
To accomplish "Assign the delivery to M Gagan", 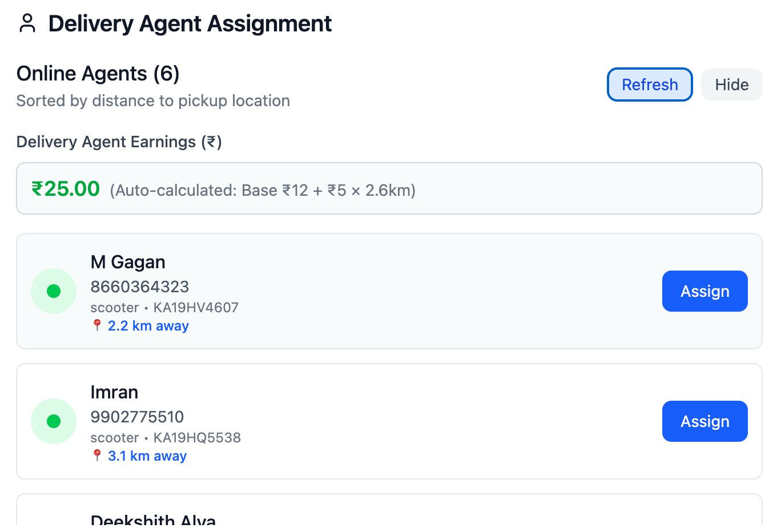I will coord(705,291).
